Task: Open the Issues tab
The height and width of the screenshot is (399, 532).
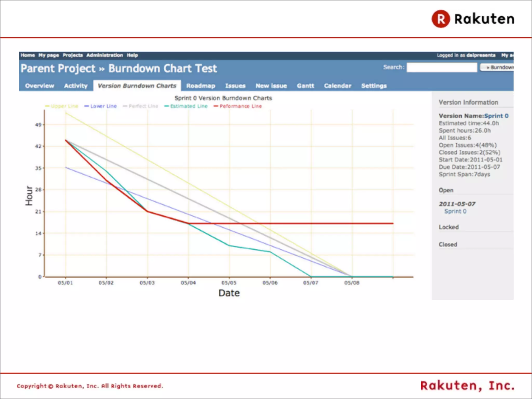Action: (x=235, y=86)
